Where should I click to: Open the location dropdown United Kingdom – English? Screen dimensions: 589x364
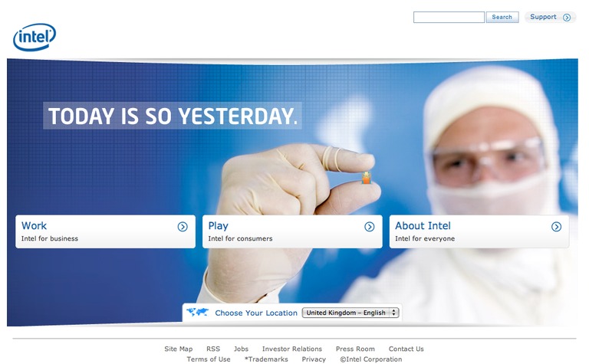[x=350, y=313]
